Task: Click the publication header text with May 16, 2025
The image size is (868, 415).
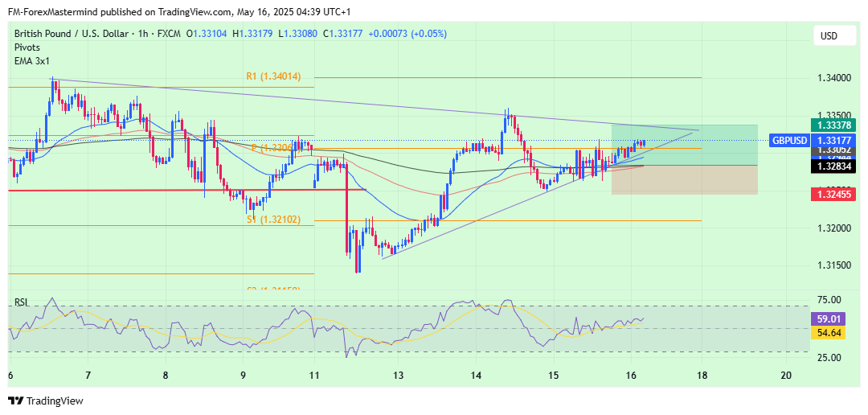Action: pos(179,11)
